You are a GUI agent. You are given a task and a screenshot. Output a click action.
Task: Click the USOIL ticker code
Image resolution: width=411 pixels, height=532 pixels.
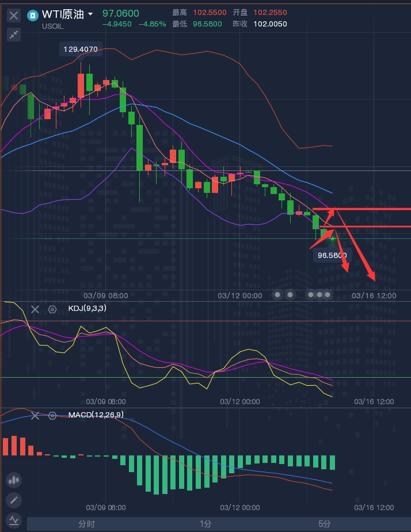[x=52, y=26]
